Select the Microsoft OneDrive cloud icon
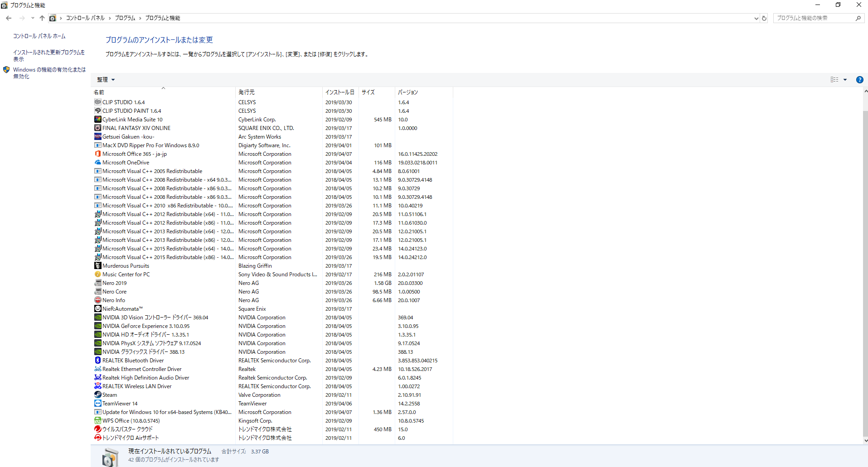This screenshot has width=868, height=467. tap(97, 163)
